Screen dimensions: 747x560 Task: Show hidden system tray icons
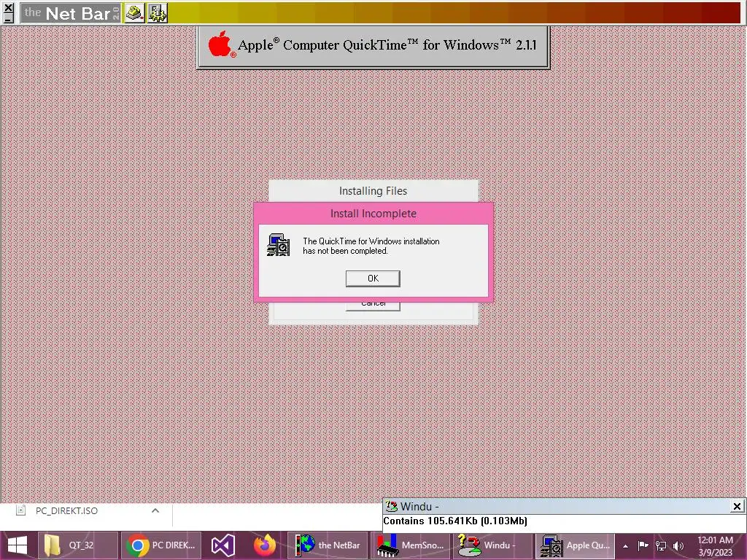625,546
